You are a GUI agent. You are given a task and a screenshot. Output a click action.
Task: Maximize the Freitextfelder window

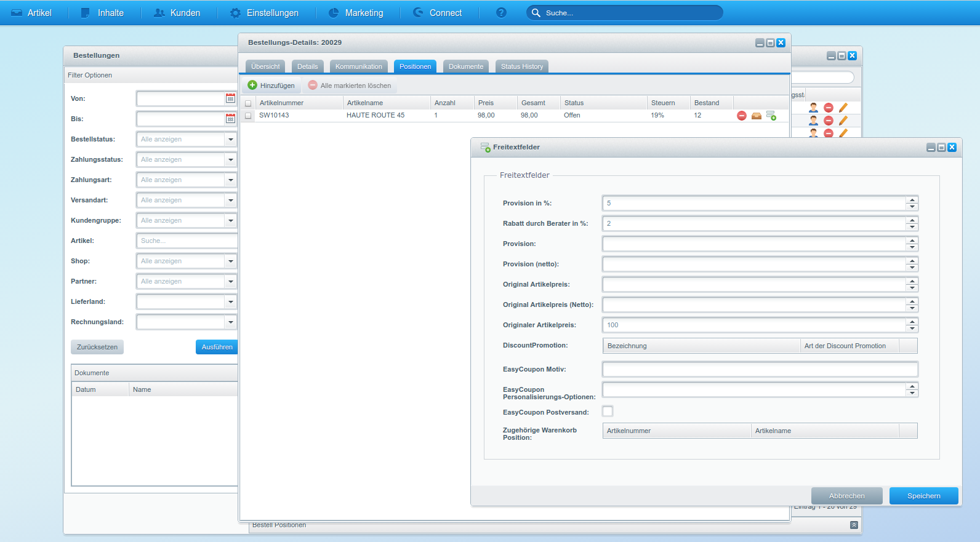coord(941,147)
